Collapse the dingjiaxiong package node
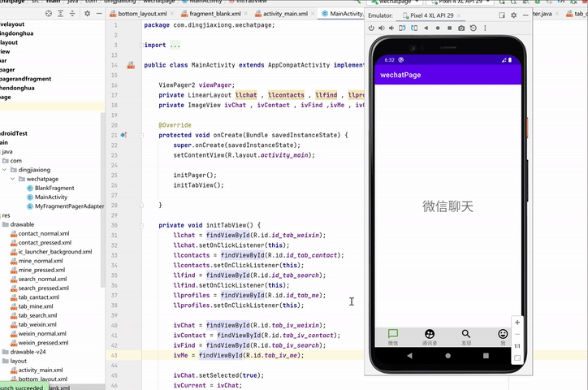The height and width of the screenshot is (390, 588). pos(5,170)
